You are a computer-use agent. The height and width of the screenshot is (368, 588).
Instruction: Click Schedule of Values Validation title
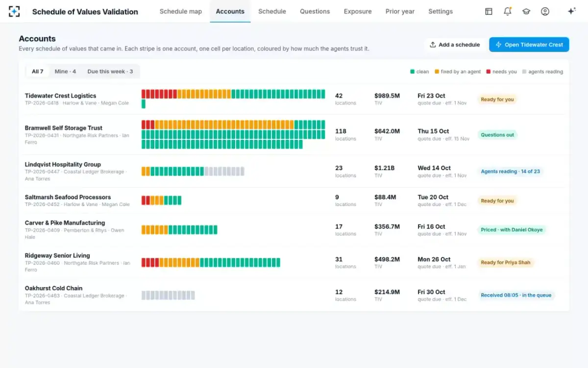(85, 12)
